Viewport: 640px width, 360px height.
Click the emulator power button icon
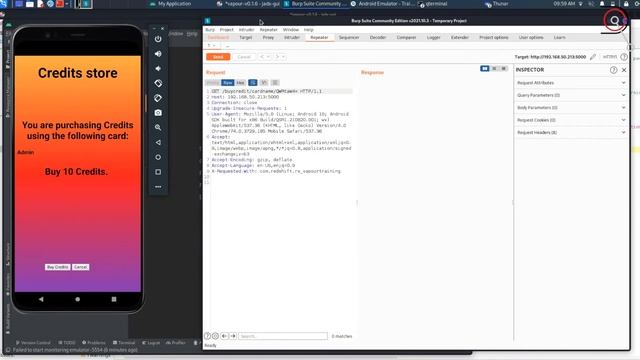158,39
